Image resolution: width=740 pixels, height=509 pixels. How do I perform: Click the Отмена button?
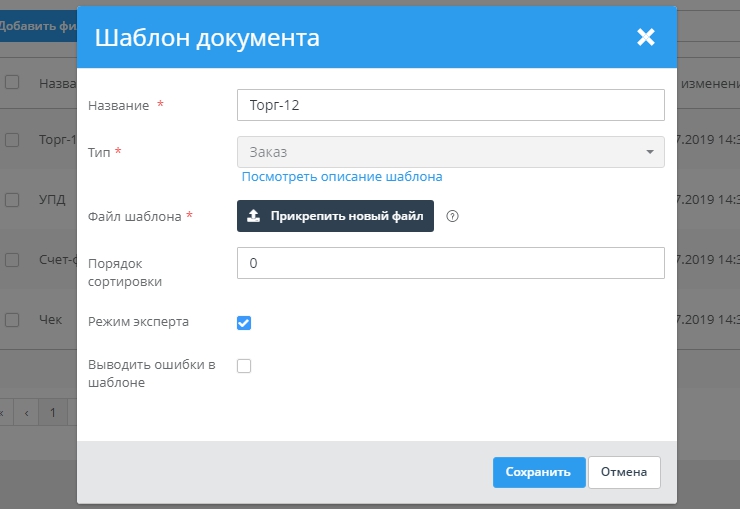624,472
